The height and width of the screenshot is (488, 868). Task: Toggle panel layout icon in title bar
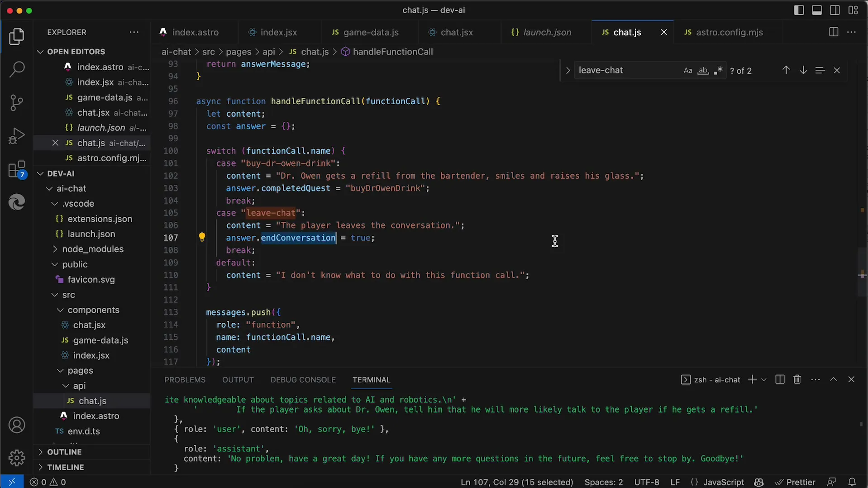817,10
